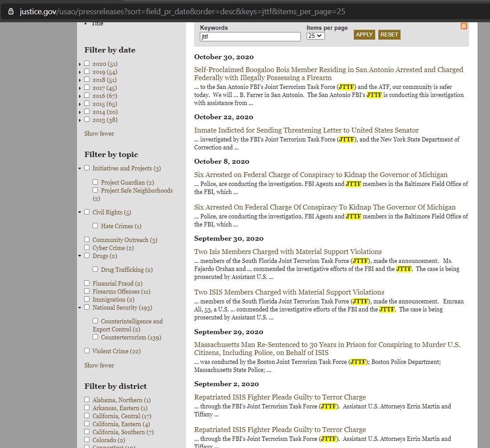
Task: Open Six Arrested on Federal Charge release
Action: 320,175
